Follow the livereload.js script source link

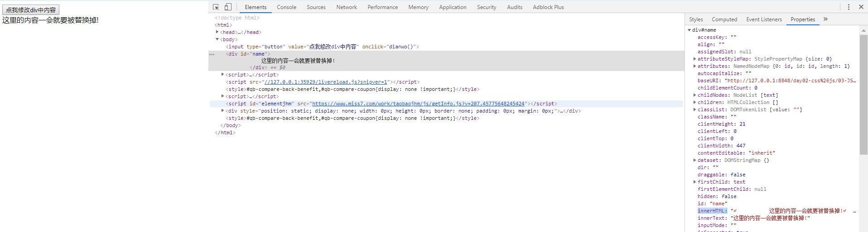coord(326,82)
